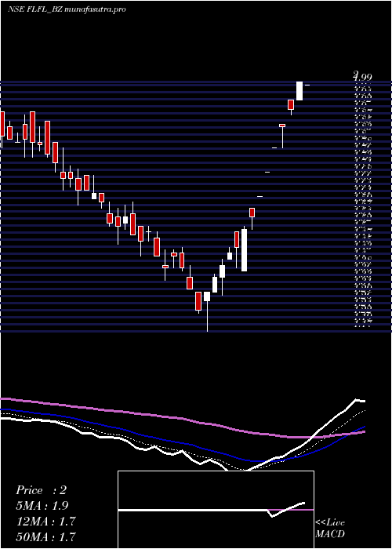Image resolution: width=392 pixels, height=549 pixels.
Task: Click the '12MA : 1.7' value
Action: coord(45,522)
